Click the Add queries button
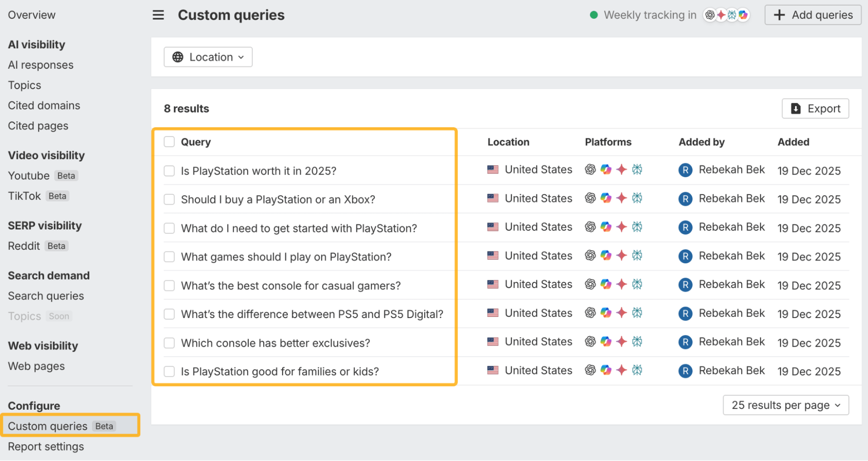The height and width of the screenshot is (461, 868). [x=813, y=15]
